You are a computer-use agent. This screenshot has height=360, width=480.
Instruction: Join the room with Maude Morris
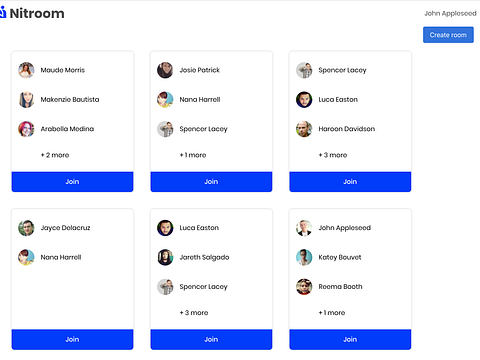click(x=72, y=182)
